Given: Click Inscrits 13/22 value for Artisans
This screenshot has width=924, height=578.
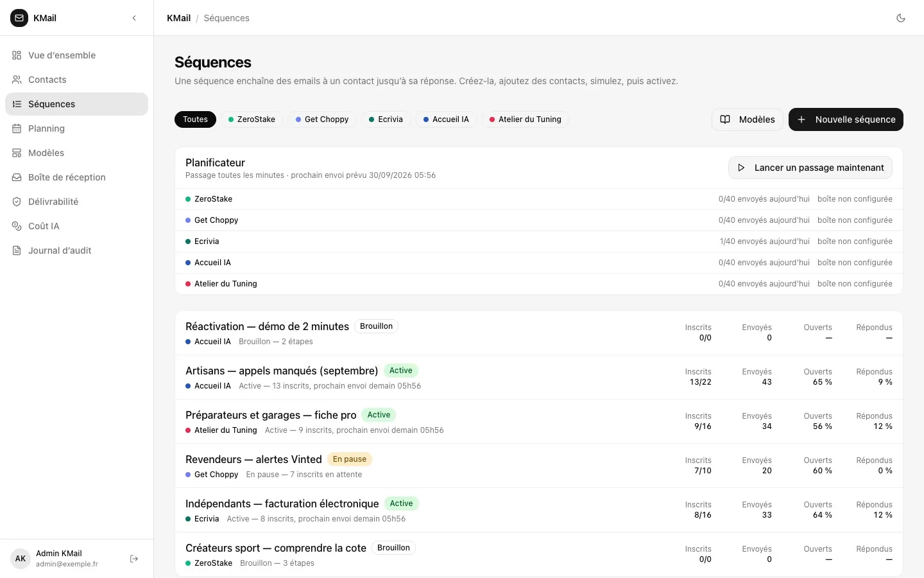Looking at the screenshot, I should pyautogui.click(x=700, y=382).
